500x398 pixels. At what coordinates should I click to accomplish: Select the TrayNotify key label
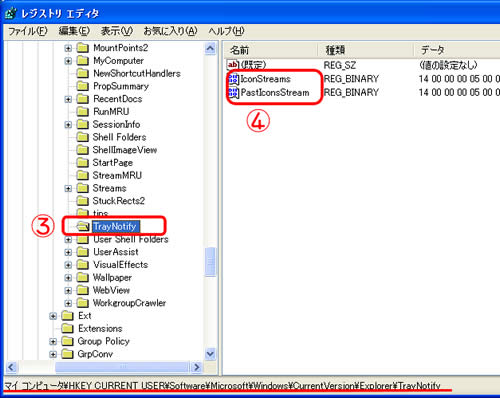coord(115,227)
